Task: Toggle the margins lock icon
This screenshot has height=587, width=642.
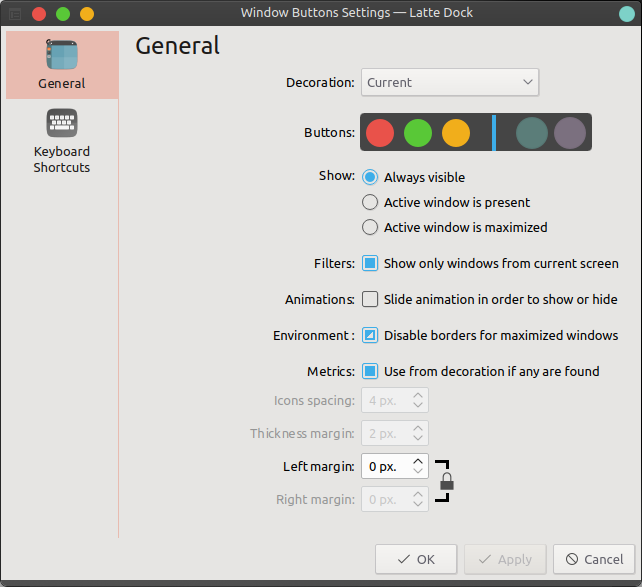Action: 447,483
